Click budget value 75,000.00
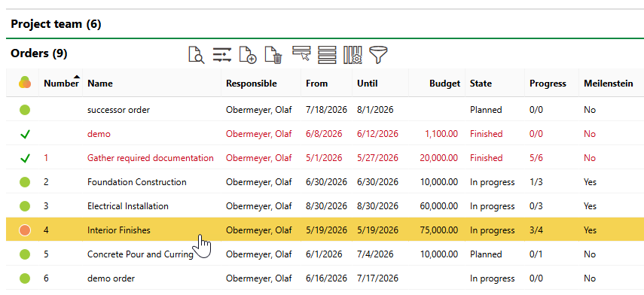644x295 pixels. tap(439, 230)
